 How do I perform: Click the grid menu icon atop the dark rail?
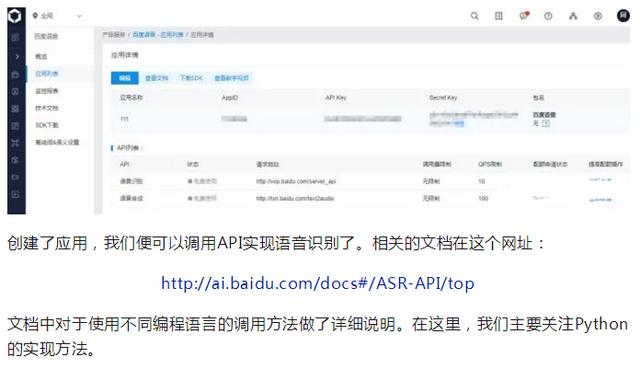point(15,38)
